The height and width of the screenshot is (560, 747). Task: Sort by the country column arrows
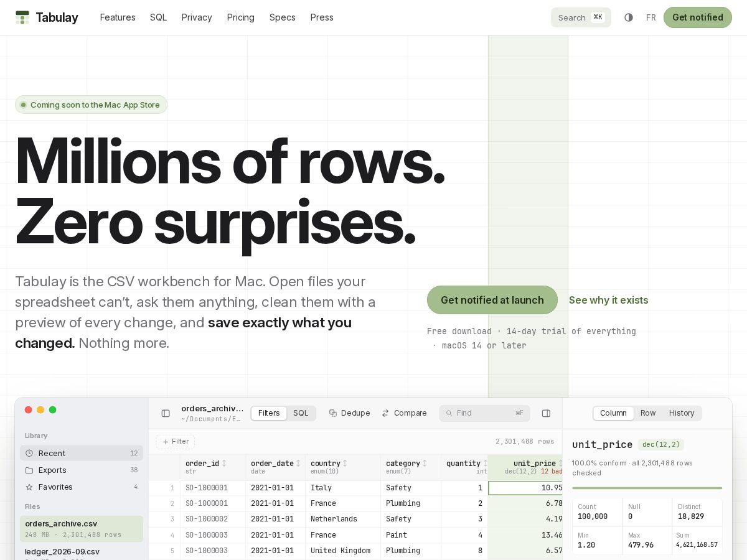(x=345, y=464)
